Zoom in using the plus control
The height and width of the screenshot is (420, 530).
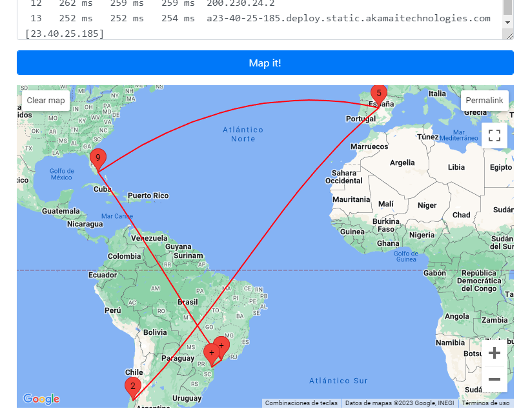coord(494,353)
